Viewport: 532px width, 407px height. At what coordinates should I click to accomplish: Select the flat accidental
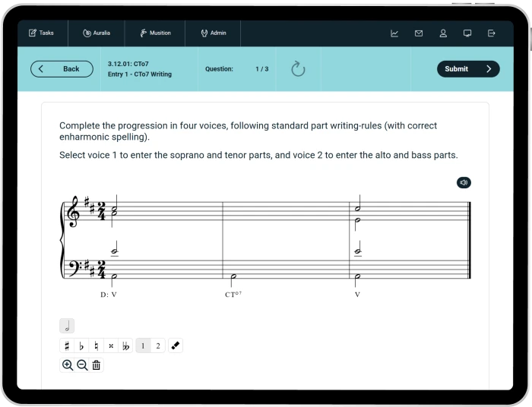point(81,346)
